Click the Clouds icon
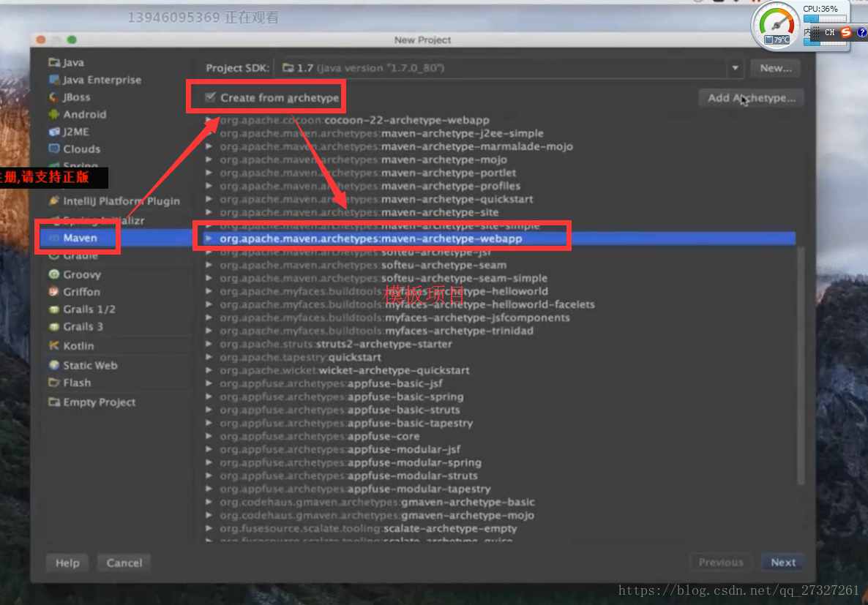The height and width of the screenshot is (605, 868). click(x=54, y=149)
